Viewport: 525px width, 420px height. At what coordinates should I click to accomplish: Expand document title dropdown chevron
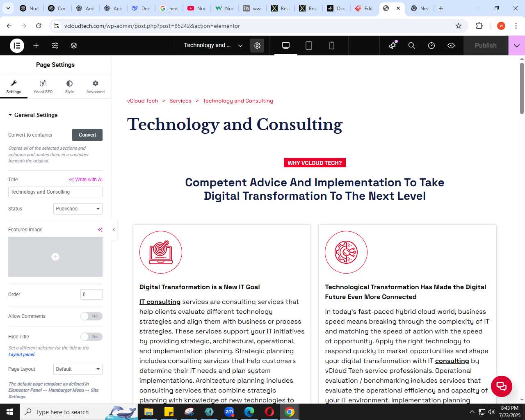coord(240,46)
